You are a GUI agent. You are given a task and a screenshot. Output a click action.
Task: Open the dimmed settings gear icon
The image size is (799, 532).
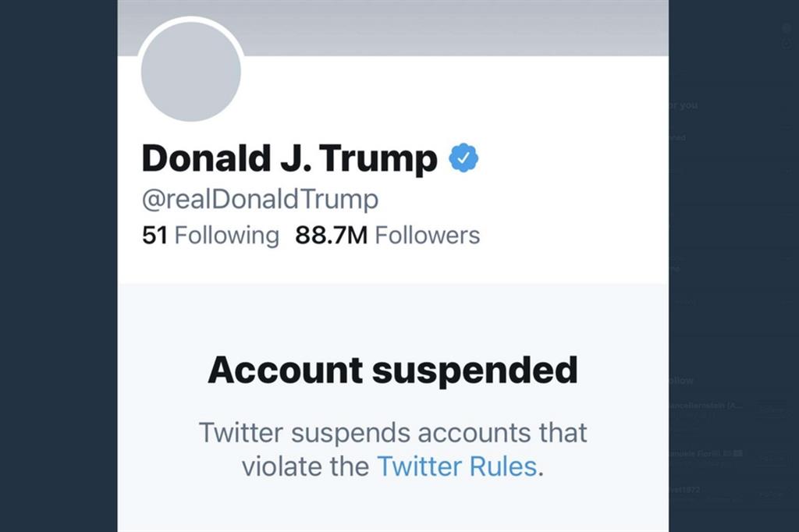coord(787,44)
